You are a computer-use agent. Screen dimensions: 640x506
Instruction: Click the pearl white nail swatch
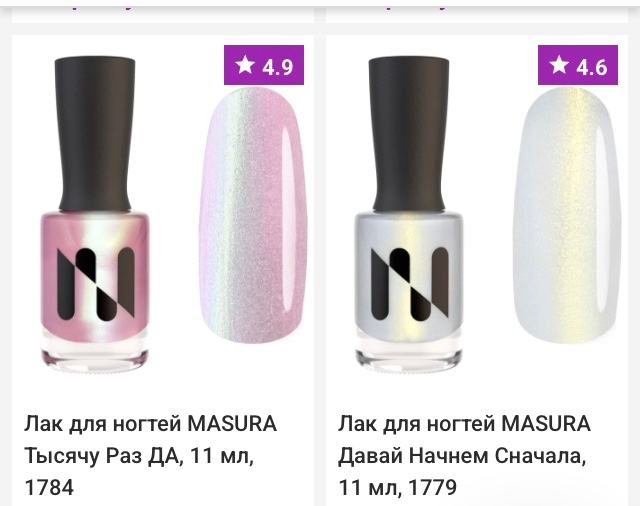pos(567,215)
